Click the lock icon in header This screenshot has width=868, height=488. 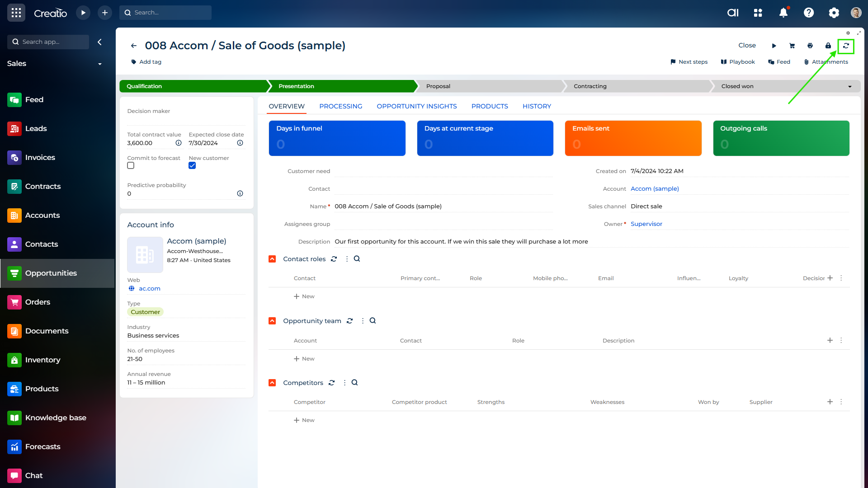point(828,46)
